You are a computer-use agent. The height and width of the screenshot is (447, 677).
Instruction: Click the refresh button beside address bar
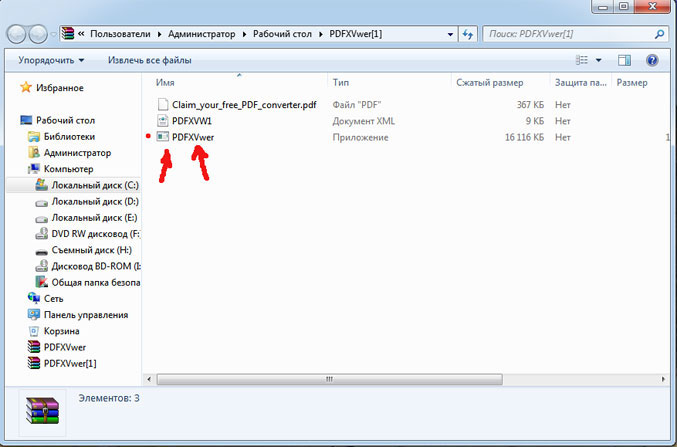click(468, 34)
